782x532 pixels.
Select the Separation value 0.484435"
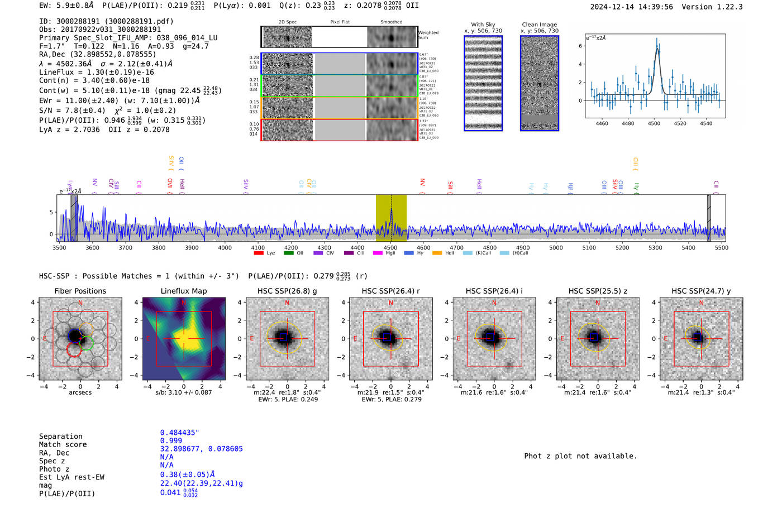[180, 433]
